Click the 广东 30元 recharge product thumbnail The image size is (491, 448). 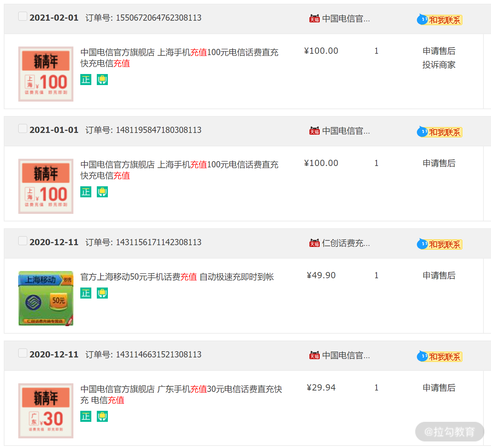point(46,410)
